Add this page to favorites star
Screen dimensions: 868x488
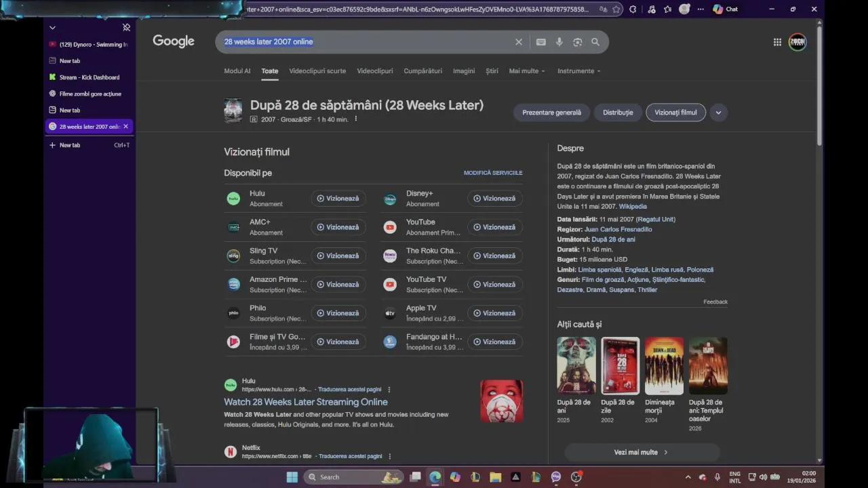pyautogui.click(x=616, y=9)
